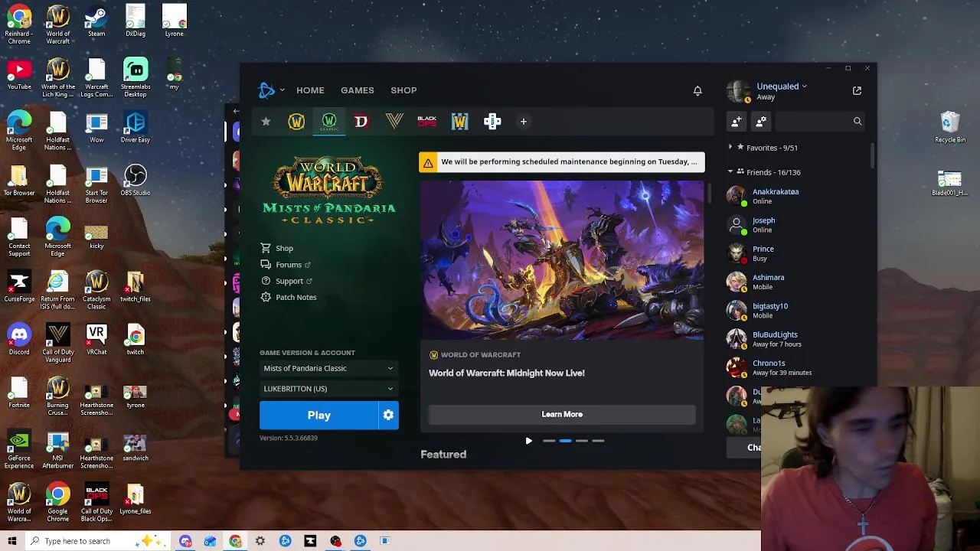Click CurseForge desktop icon
Viewport: 980px width, 551px height.
(19, 286)
